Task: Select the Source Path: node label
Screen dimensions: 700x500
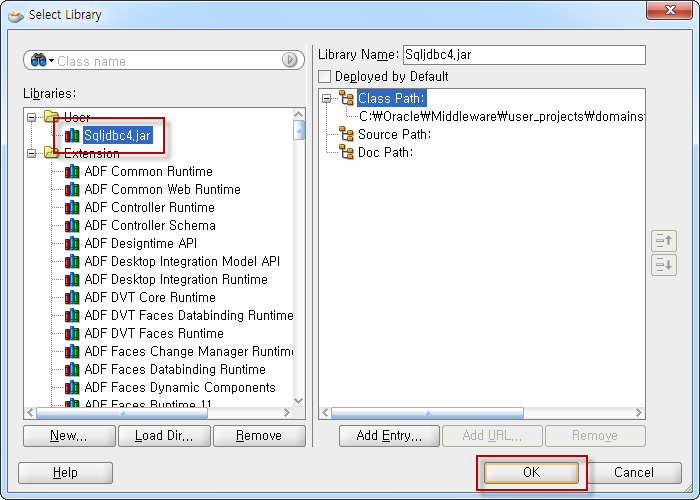Action: tap(394, 134)
